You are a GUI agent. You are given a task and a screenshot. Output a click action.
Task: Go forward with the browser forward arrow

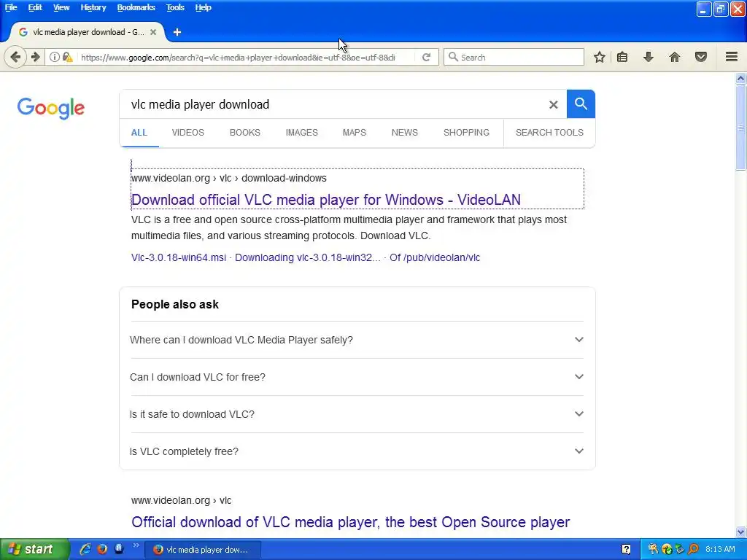(x=36, y=57)
